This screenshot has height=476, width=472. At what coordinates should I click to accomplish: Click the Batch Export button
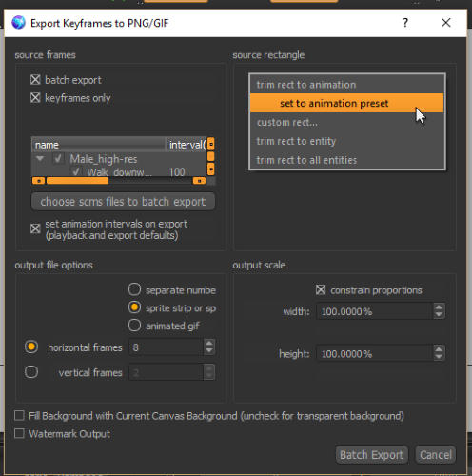point(371,455)
